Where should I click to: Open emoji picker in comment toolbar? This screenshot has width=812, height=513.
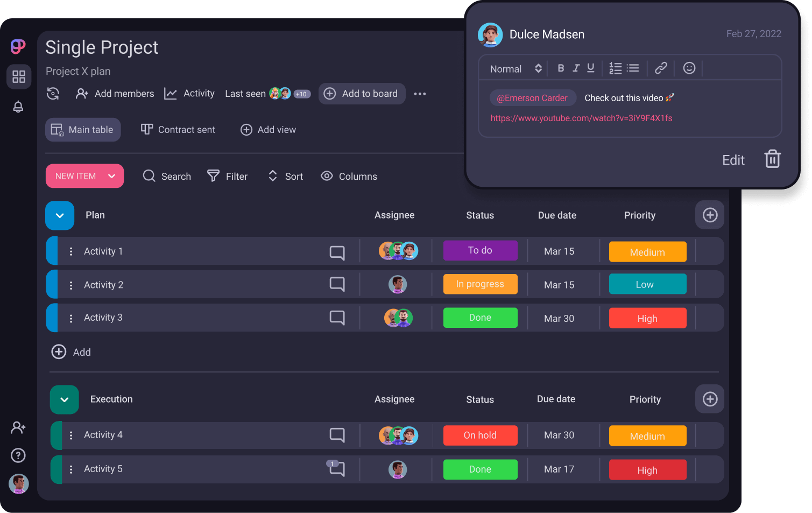pos(689,68)
